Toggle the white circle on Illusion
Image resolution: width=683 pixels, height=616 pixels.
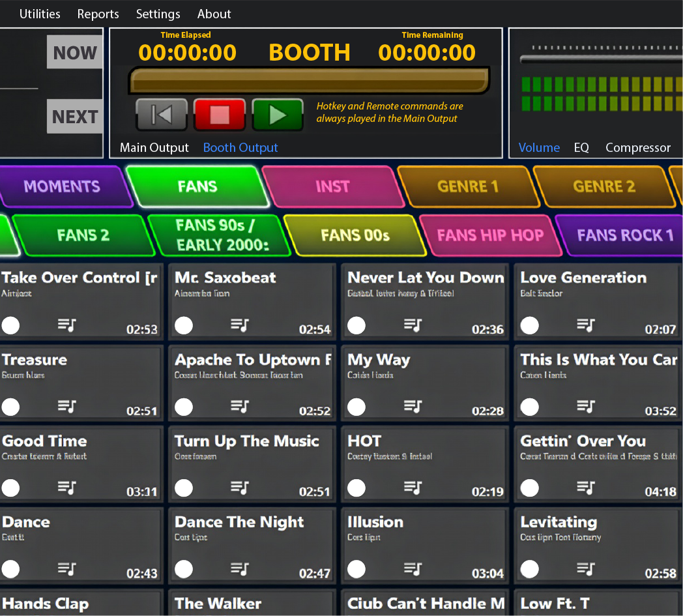pyautogui.click(x=356, y=569)
